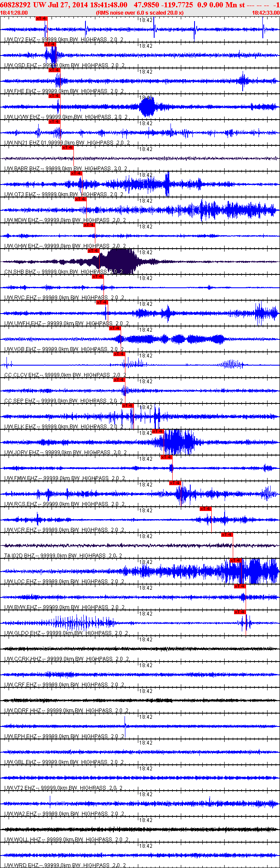Select the red pick flag on the UW.LKVW trace
This screenshot has height=868, width=280.
pos(55,96)
